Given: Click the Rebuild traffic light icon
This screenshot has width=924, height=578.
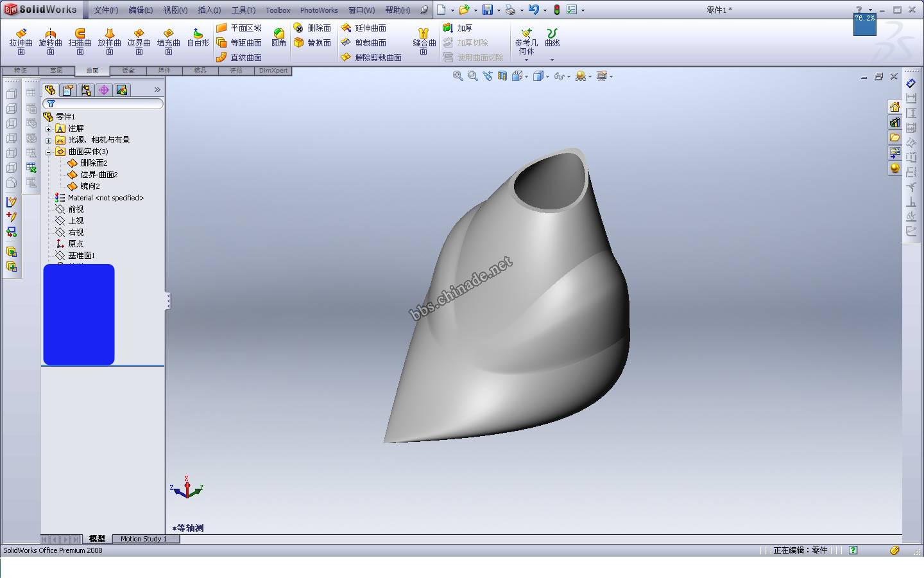Looking at the screenshot, I should [557, 10].
